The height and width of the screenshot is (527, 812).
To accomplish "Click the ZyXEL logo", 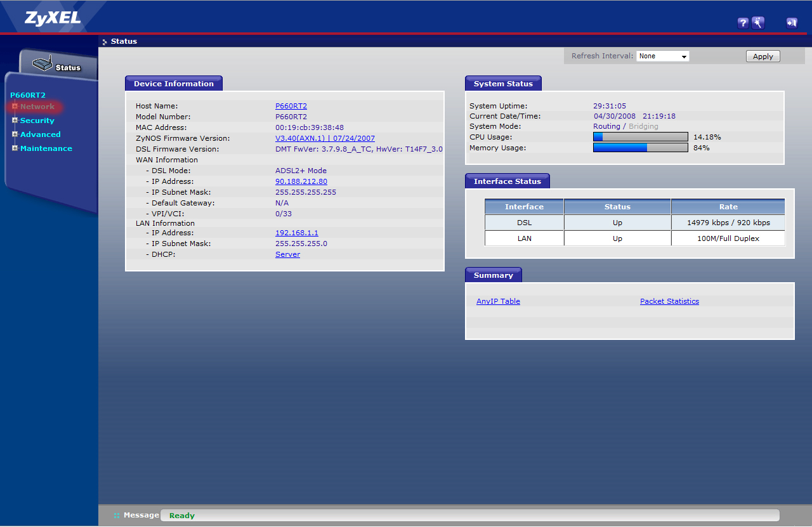I will (x=53, y=18).
